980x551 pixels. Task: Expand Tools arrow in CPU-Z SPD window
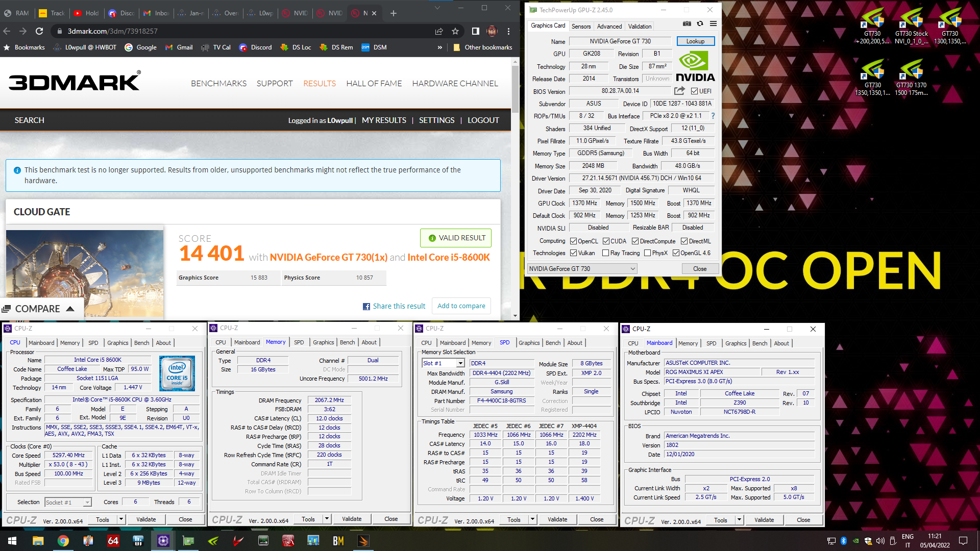[532, 519]
